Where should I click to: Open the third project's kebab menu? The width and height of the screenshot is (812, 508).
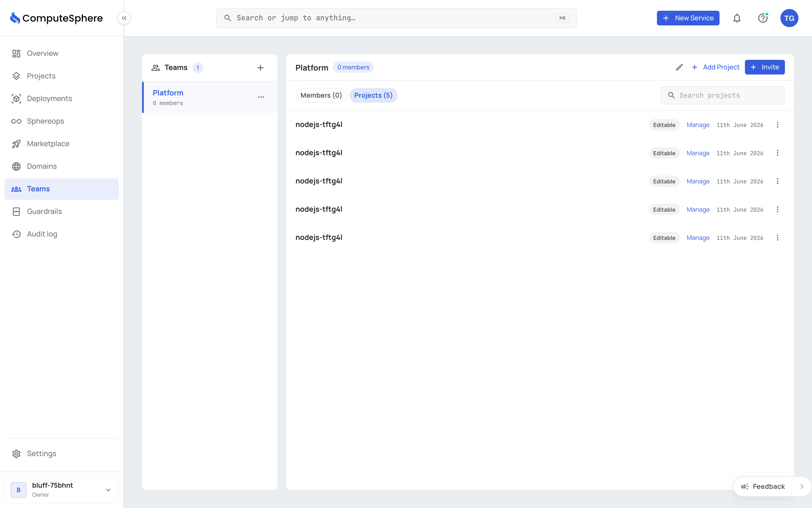pyautogui.click(x=777, y=181)
